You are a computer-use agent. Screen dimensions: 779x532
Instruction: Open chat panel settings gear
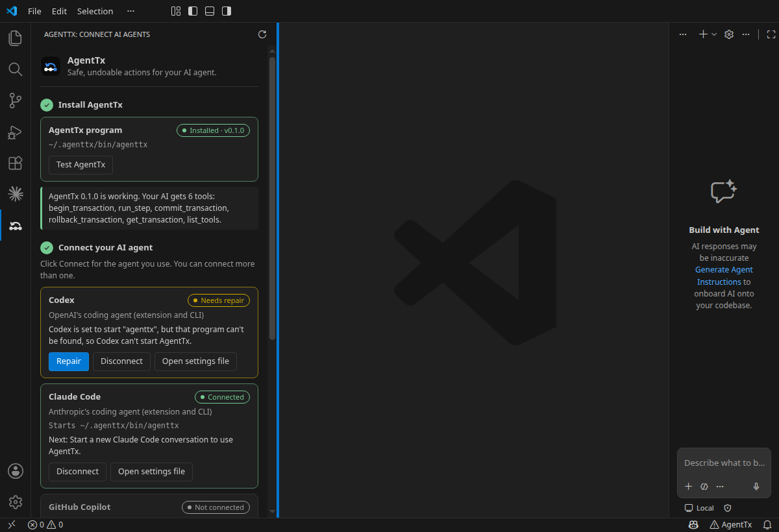click(729, 34)
